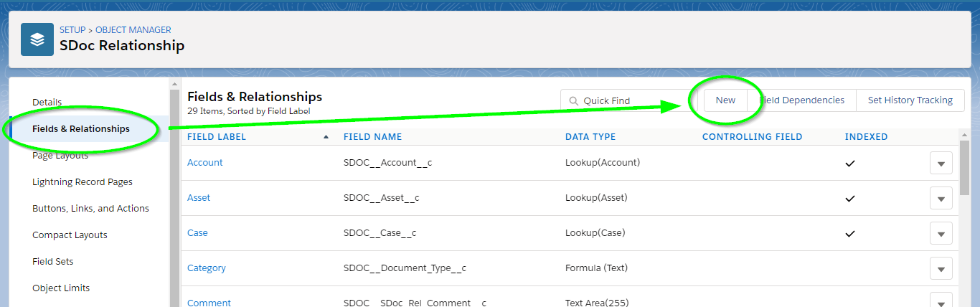Expand the Comment row actions dropdown
980x307 pixels.
(941, 301)
